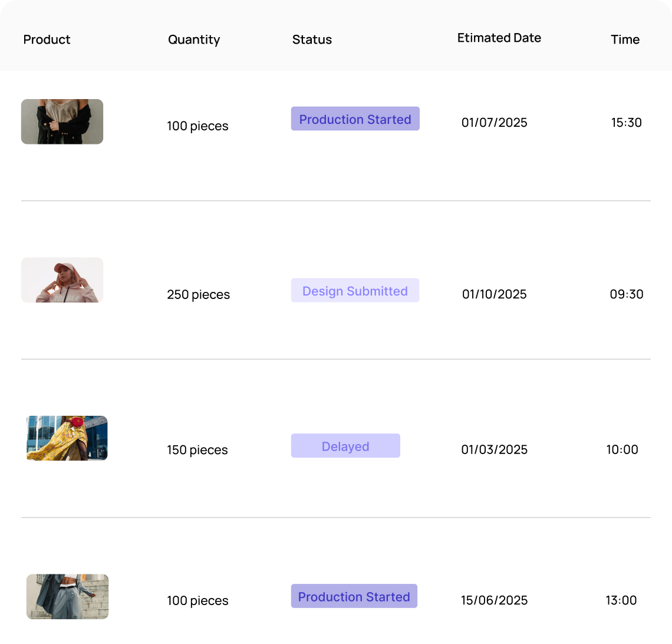The height and width of the screenshot is (644, 672).
Task: Click the gray wide-leg pants thumbnail
Action: [67, 597]
